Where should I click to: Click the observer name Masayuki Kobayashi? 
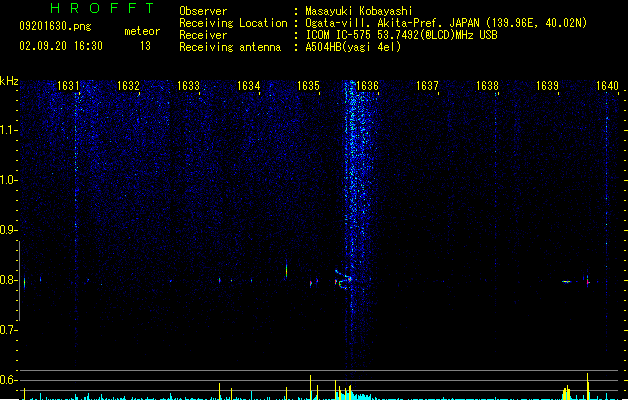point(359,11)
